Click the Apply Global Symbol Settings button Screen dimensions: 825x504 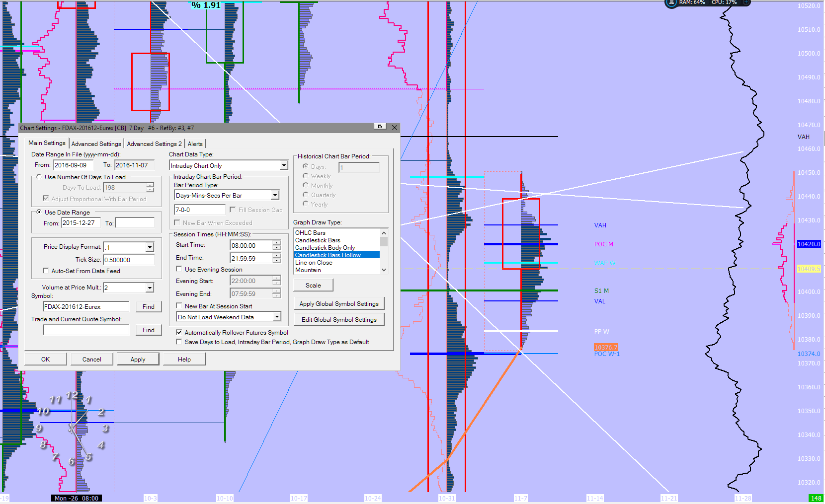pos(339,304)
